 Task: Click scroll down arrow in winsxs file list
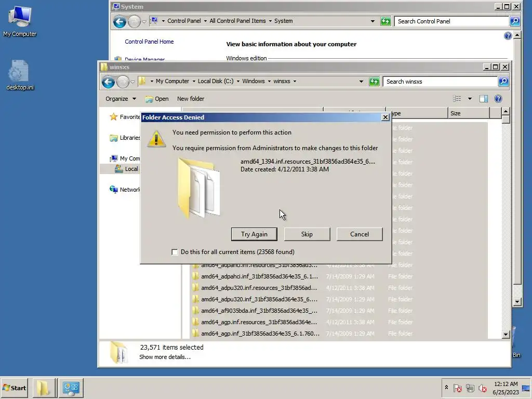506,335
